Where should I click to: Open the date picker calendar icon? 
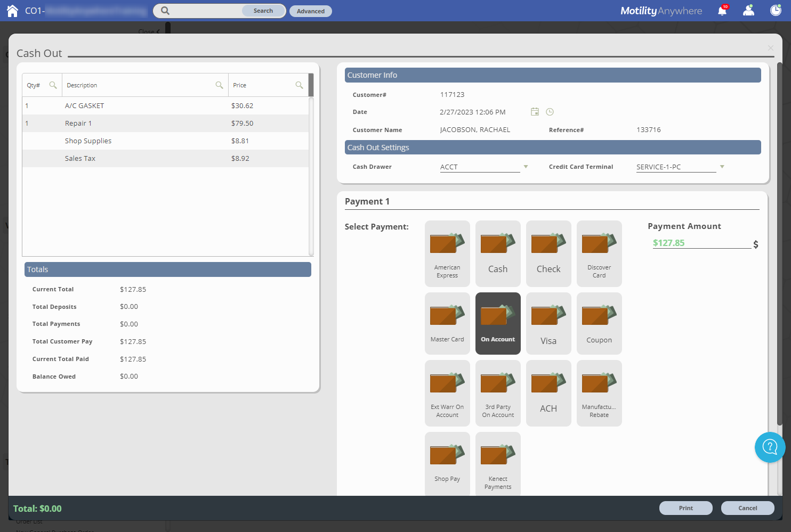(535, 112)
